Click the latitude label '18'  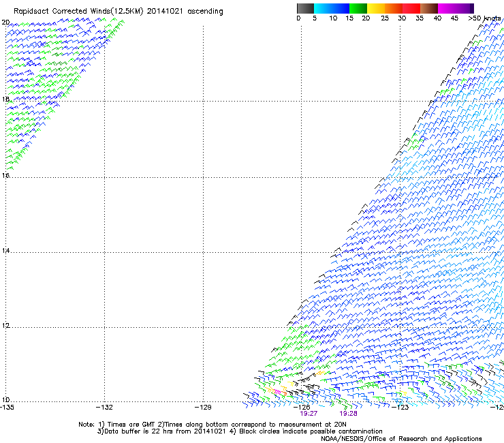point(5,99)
